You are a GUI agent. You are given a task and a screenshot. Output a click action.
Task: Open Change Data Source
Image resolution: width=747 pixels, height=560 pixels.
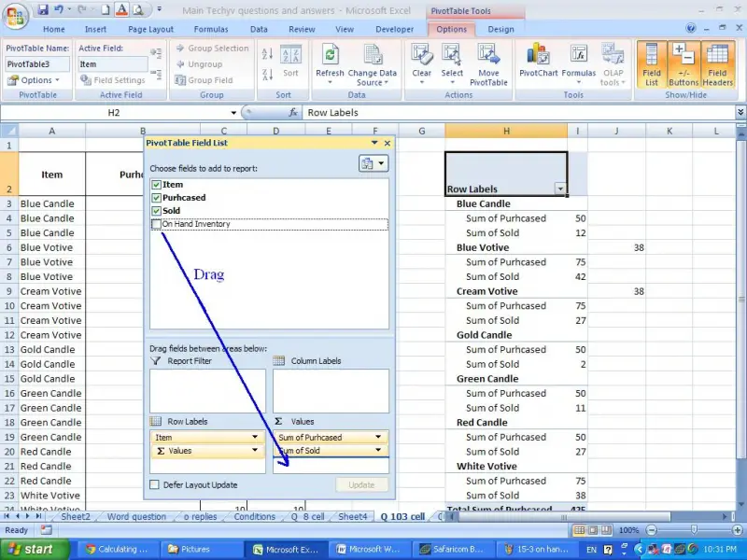pos(372,64)
